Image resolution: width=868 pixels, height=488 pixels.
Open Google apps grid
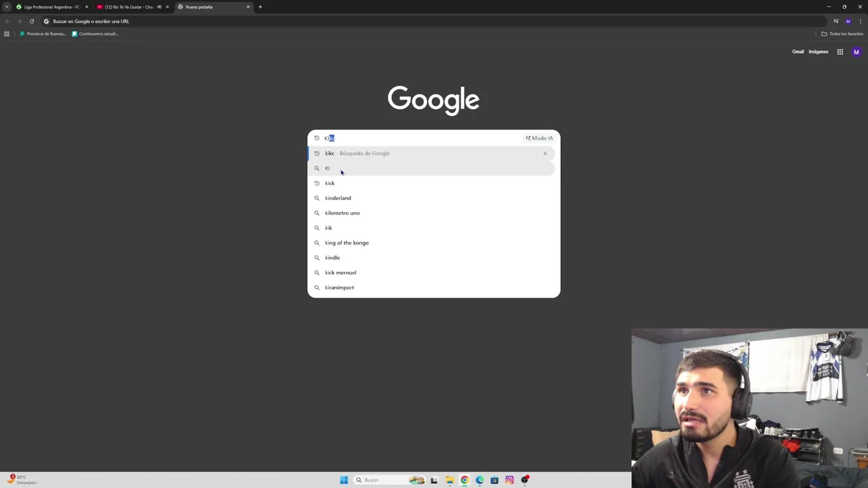[x=840, y=52]
